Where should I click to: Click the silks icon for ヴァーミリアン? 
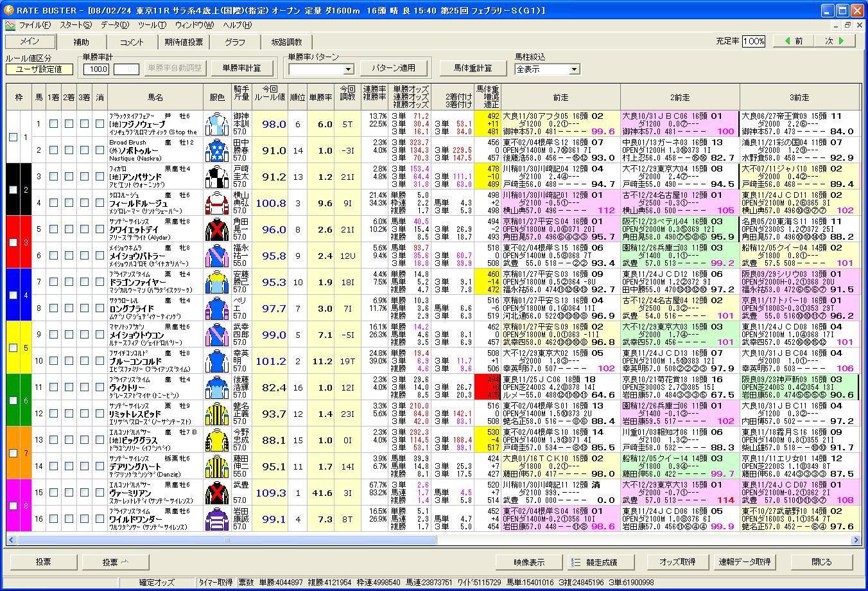point(216,493)
